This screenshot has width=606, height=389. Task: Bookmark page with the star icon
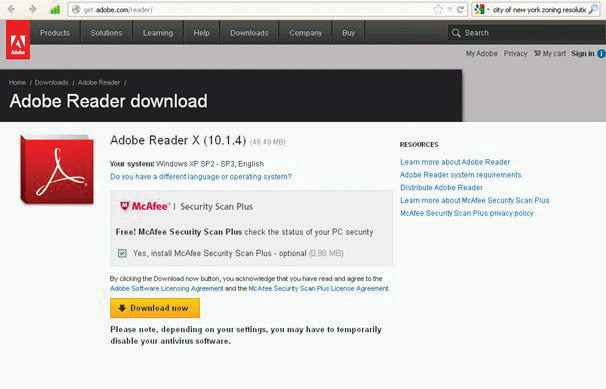pos(437,10)
